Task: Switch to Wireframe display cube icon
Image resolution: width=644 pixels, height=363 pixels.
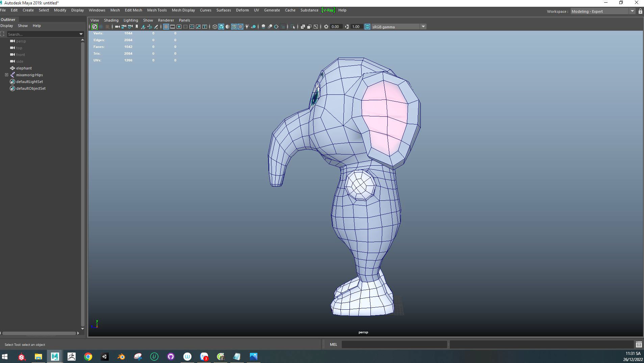Action: click(215, 27)
